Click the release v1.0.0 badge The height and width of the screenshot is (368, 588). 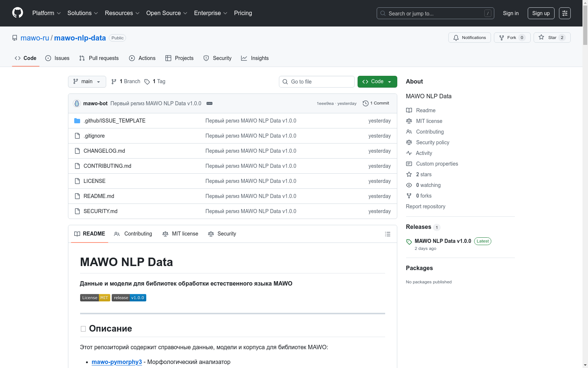click(x=129, y=298)
